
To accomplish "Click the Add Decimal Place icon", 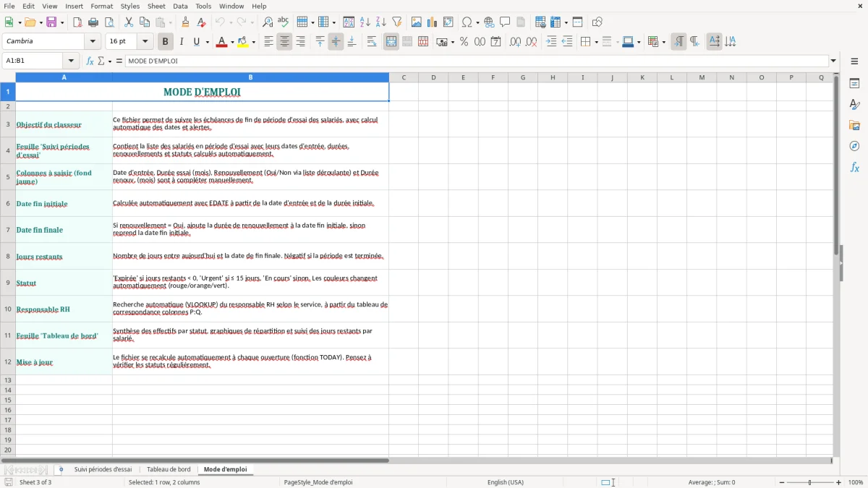I will [x=515, y=42].
